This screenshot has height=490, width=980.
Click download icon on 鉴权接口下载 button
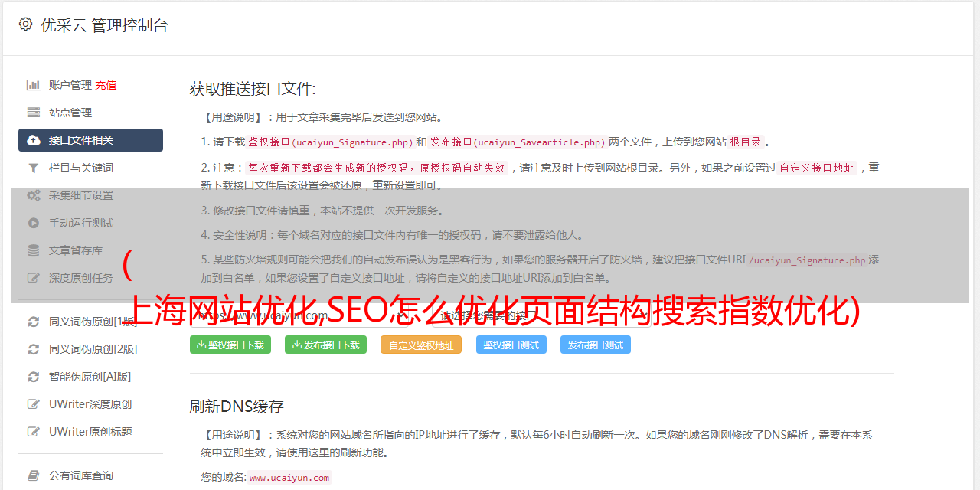(201, 345)
